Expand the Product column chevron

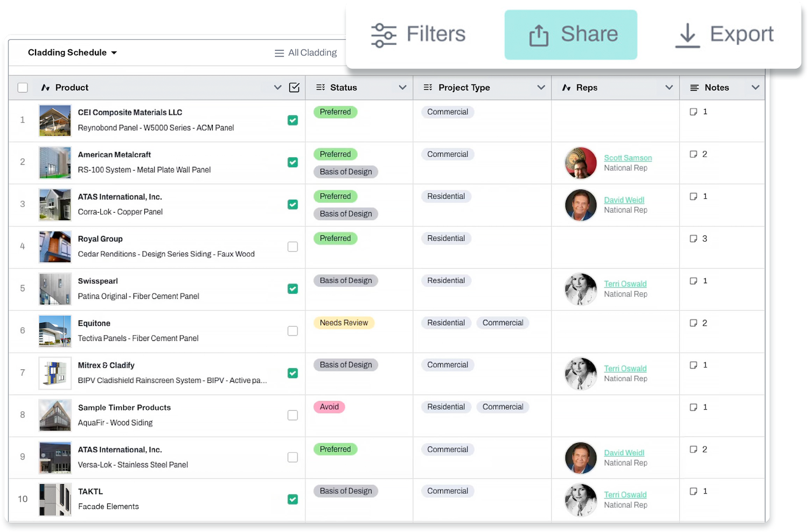[x=277, y=88]
